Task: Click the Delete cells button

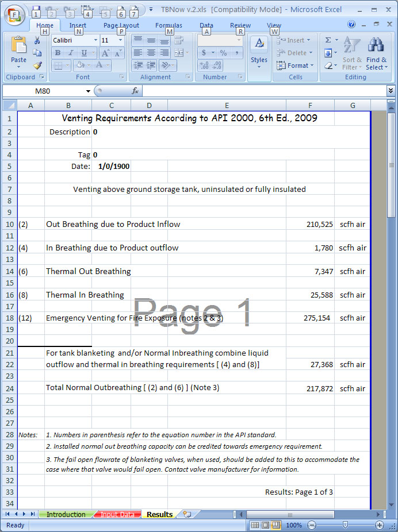Action: pos(294,53)
